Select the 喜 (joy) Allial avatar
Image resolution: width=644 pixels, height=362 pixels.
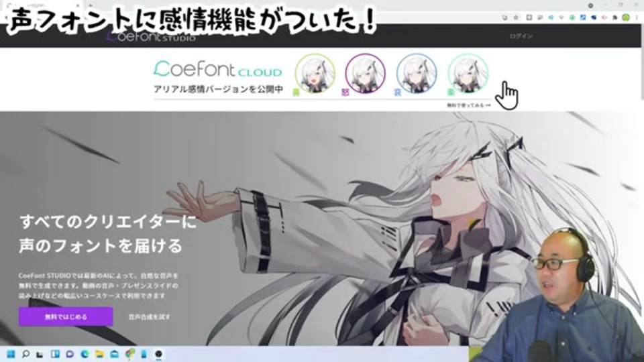[x=315, y=74]
